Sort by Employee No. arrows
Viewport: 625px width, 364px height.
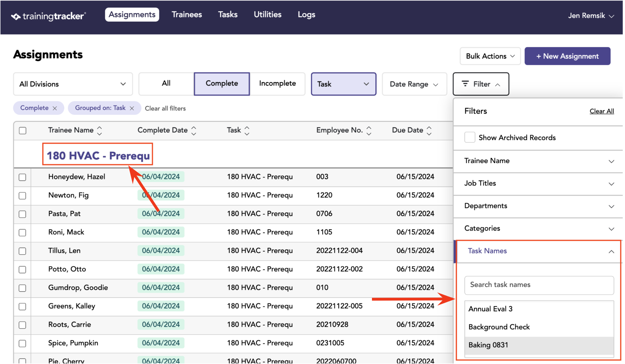pos(369,131)
